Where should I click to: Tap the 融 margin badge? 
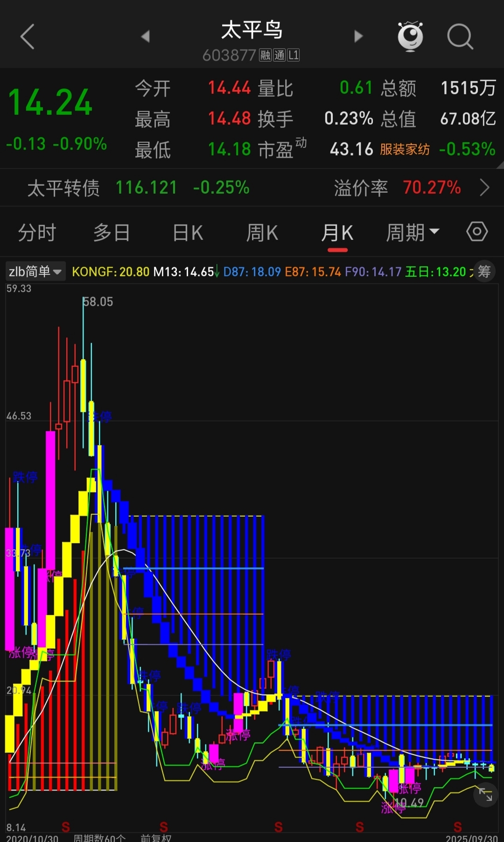point(265,55)
